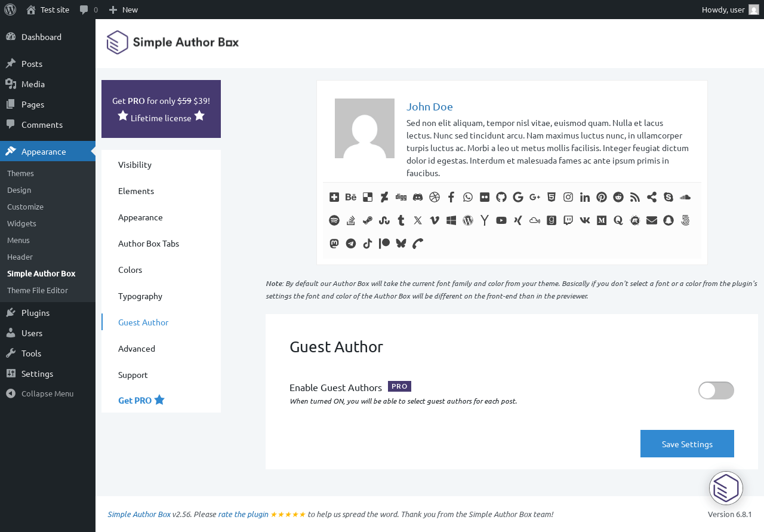Screen dimensions: 764x532
Task: Click the X (Twitter) social icon
Action: click(x=418, y=220)
